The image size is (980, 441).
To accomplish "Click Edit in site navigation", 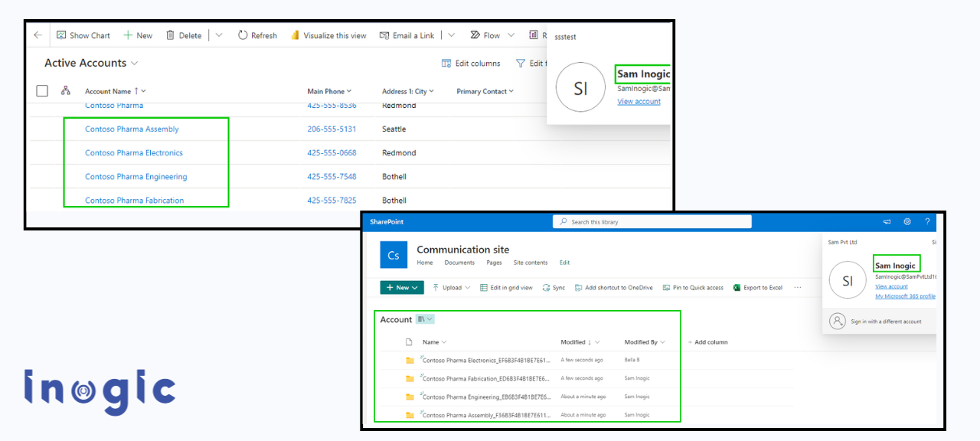I will click(x=564, y=263).
